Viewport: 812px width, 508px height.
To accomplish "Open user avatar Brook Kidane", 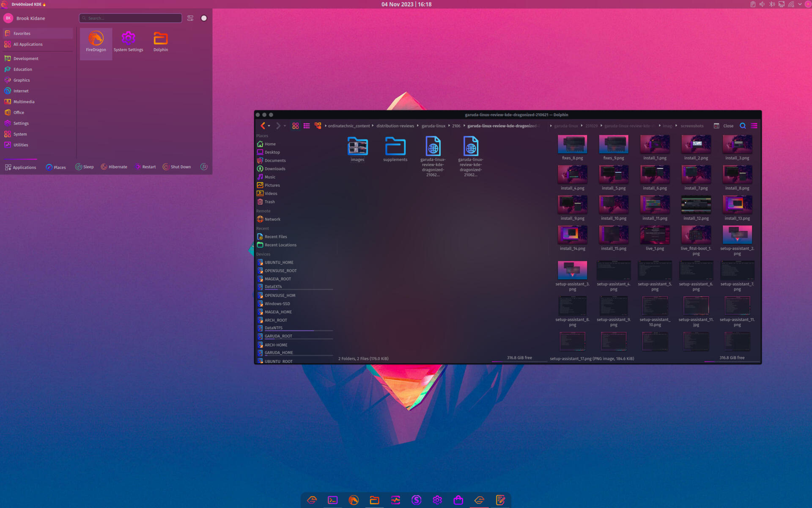I will click(8, 18).
